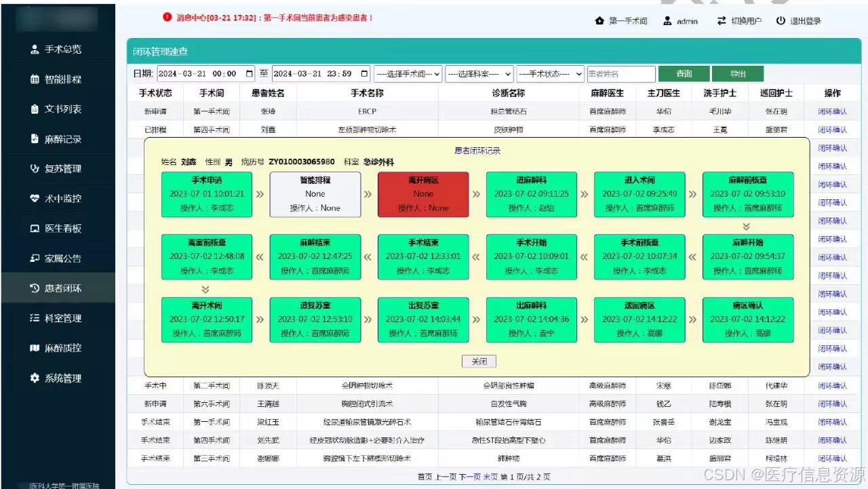
Task: Click the end date input field
Action: pos(321,74)
